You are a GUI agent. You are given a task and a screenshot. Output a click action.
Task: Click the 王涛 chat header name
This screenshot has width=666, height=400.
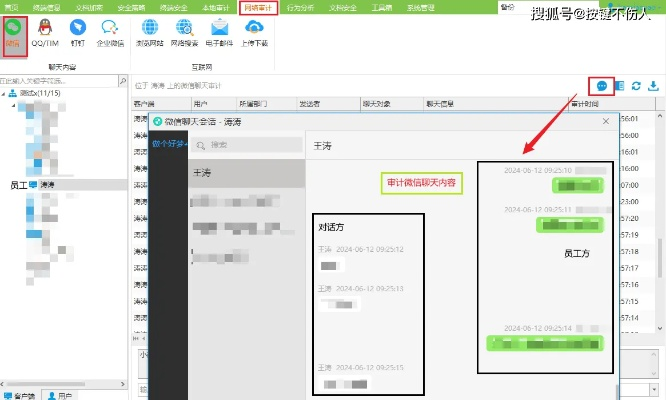(322, 146)
